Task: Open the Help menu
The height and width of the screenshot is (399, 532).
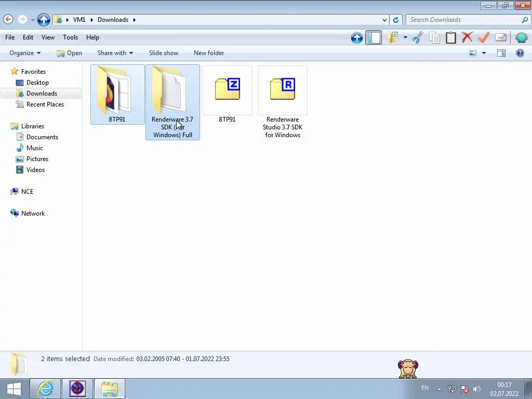Action: coord(92,37)
